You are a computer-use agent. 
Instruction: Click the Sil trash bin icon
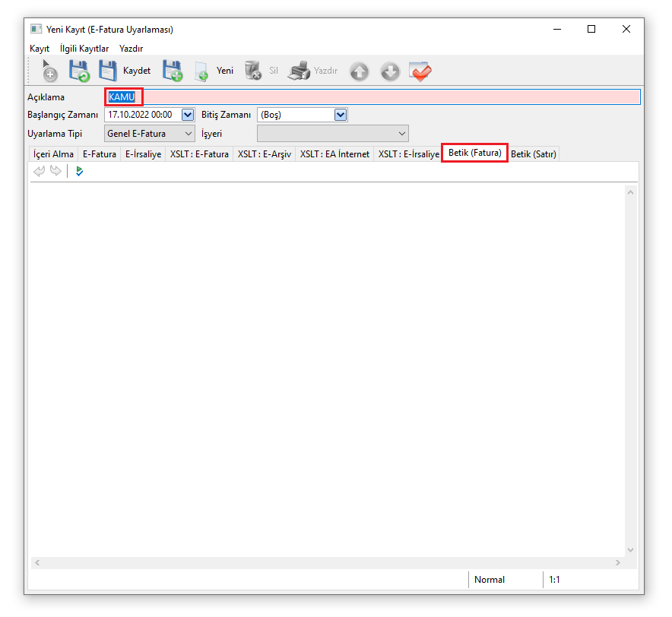pyautogui.click(x=253, y=71)
